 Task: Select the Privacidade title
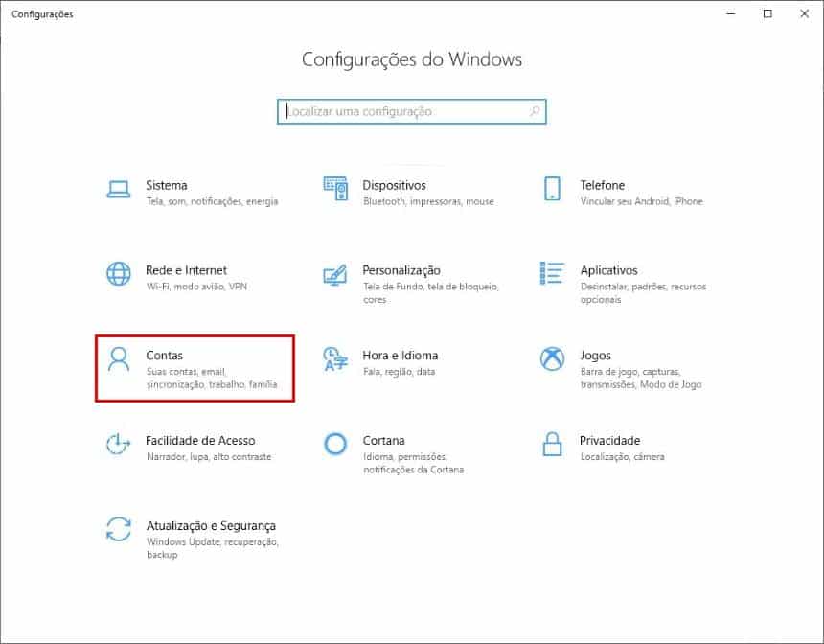609,441
